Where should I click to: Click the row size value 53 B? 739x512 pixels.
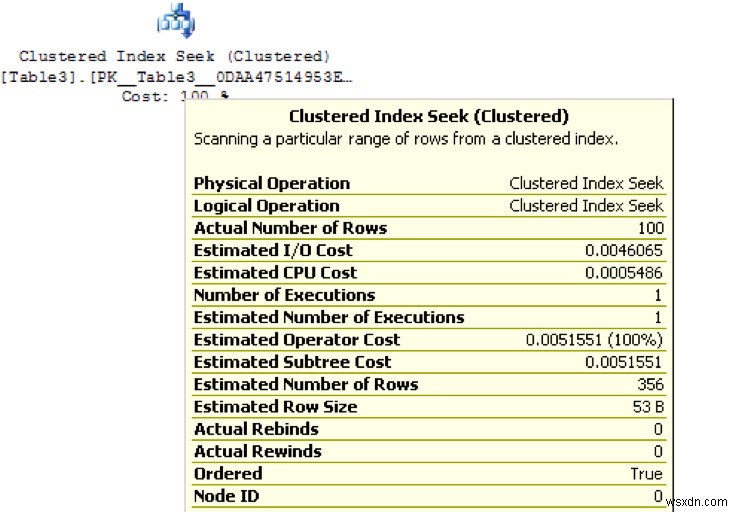click(x=648, y=407)
